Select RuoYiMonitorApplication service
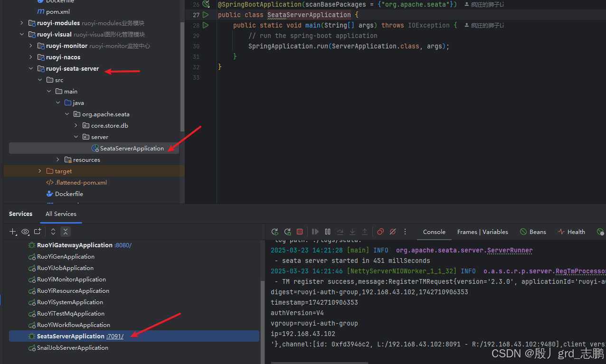 [71, 279]
